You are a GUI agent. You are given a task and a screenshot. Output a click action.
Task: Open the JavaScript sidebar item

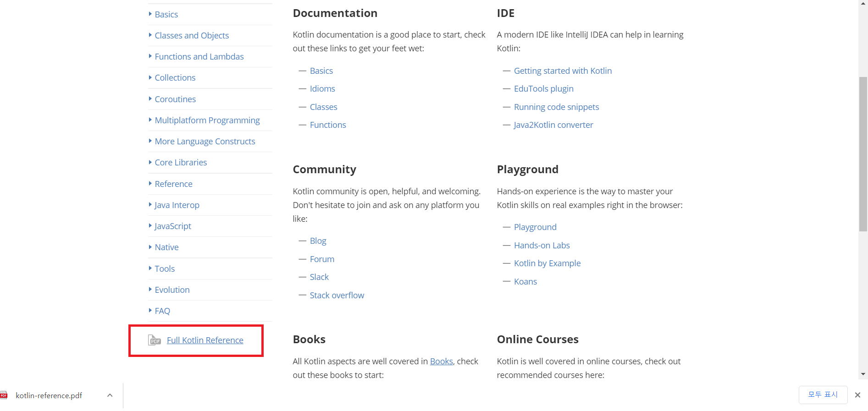tap(172, 226)
